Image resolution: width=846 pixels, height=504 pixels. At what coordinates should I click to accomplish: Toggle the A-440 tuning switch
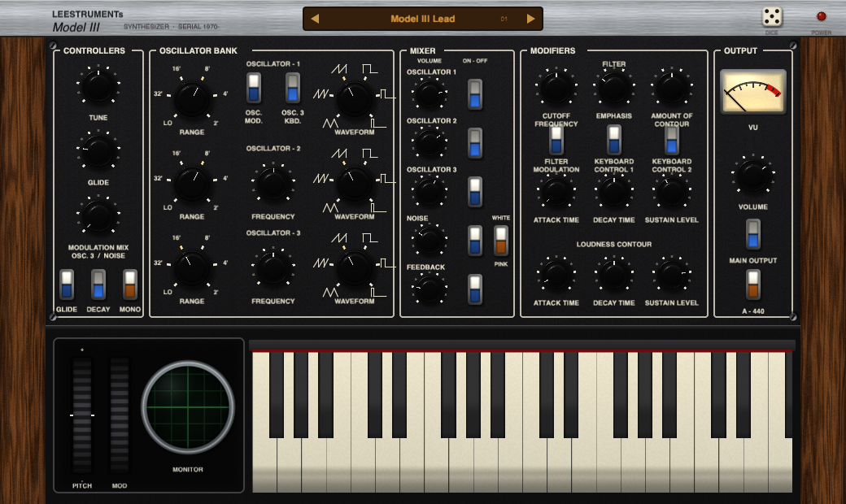[752, 285]
